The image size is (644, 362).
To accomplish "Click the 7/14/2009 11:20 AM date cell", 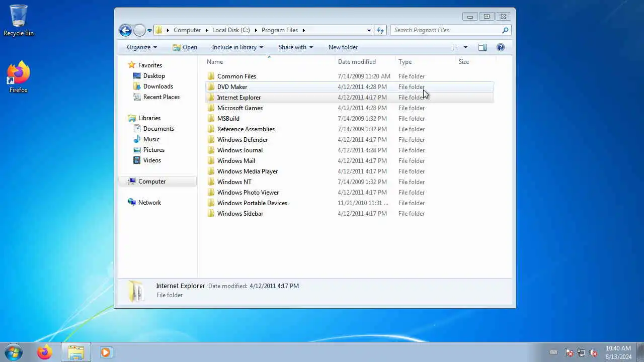I will point(364,76).
